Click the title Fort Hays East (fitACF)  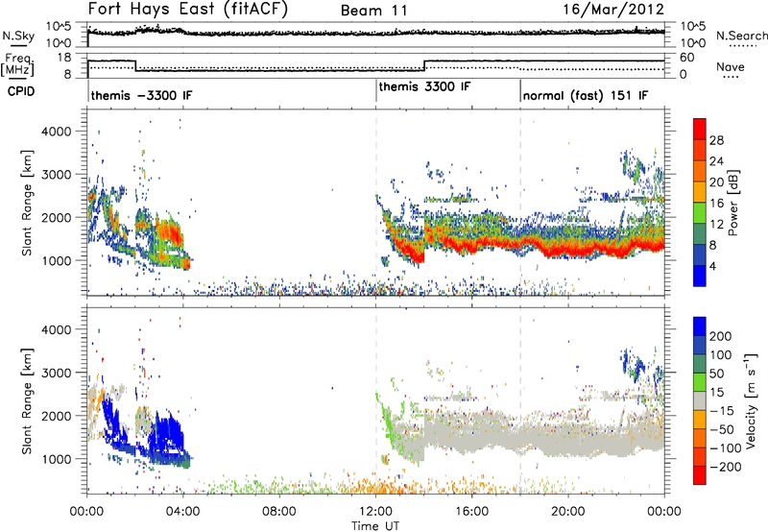(x=188, y=9)
